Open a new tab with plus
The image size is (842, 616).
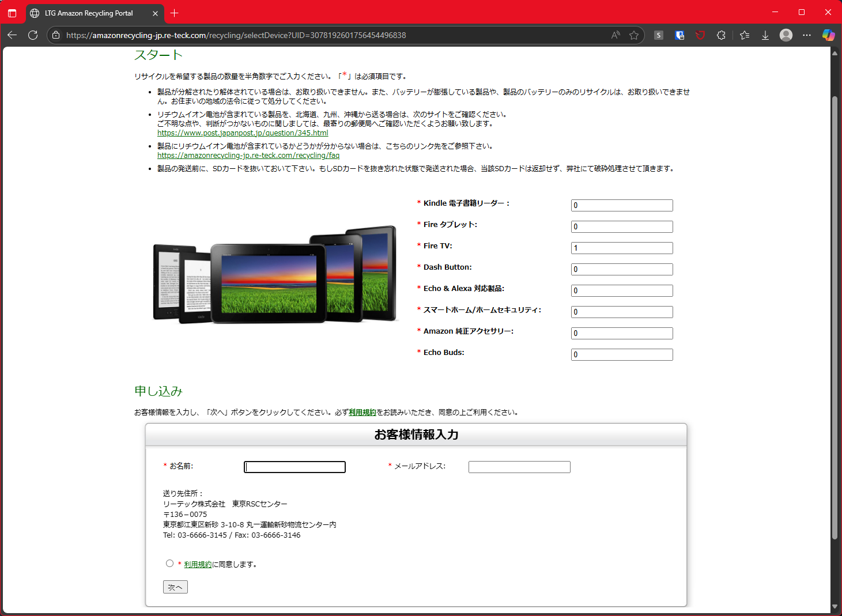[175, 13]
